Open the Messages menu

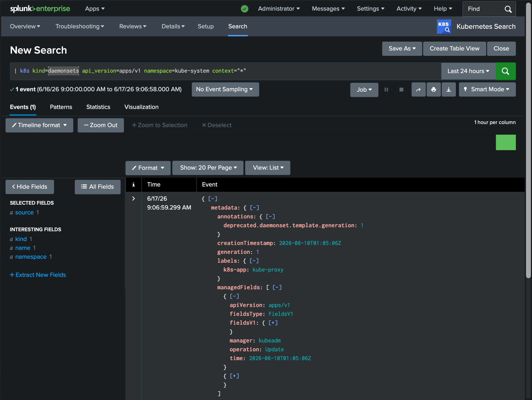click(328, 9)
